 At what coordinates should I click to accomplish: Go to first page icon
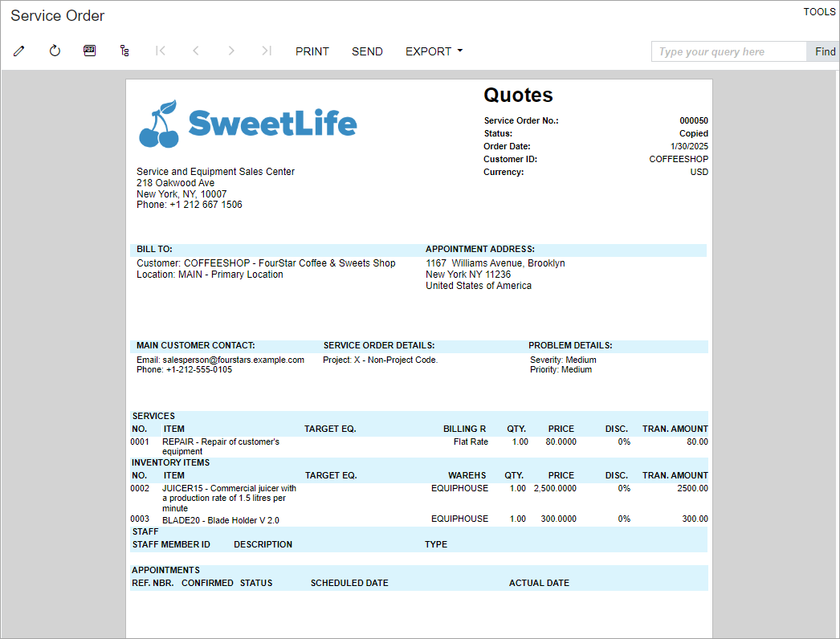pyautogui.click(x=161, y=51)
